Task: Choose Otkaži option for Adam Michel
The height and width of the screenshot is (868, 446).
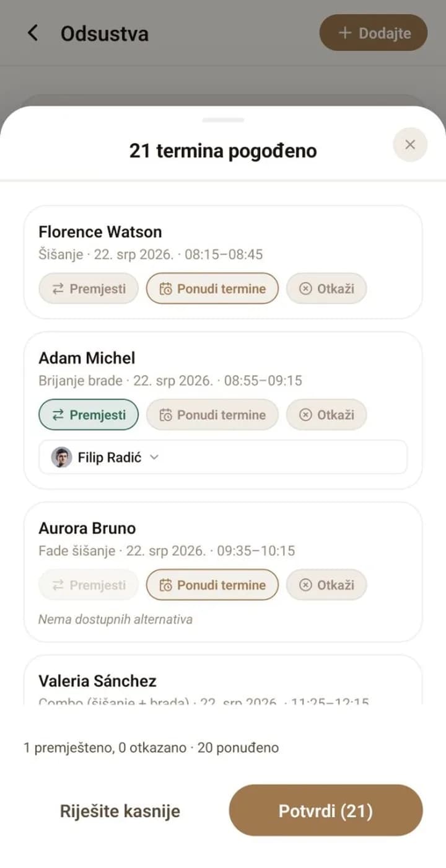Action: coord(326,415)
